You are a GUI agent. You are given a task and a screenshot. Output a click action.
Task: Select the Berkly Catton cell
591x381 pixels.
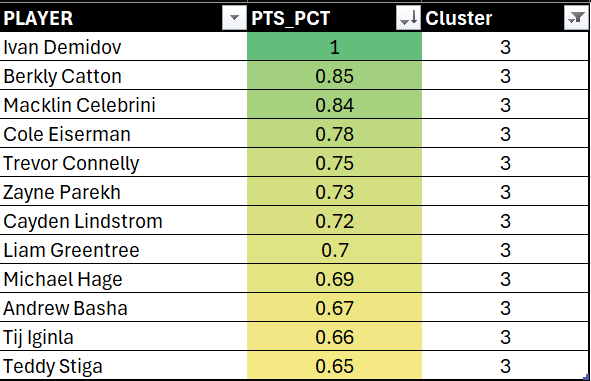(x=123, y=76)
